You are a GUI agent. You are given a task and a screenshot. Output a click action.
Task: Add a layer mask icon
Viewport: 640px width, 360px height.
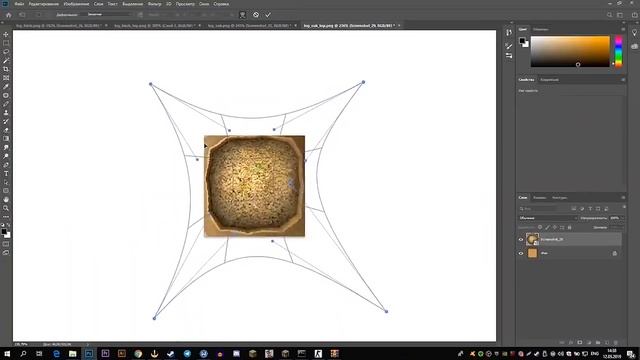[580, 342]
